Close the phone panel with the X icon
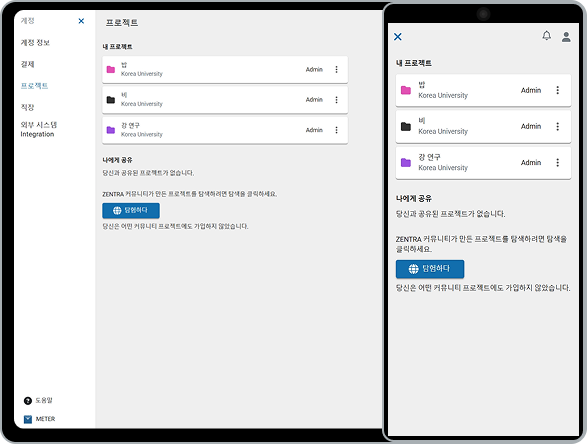Viewport: 587px width, 444px height. [x=398, y=37]
